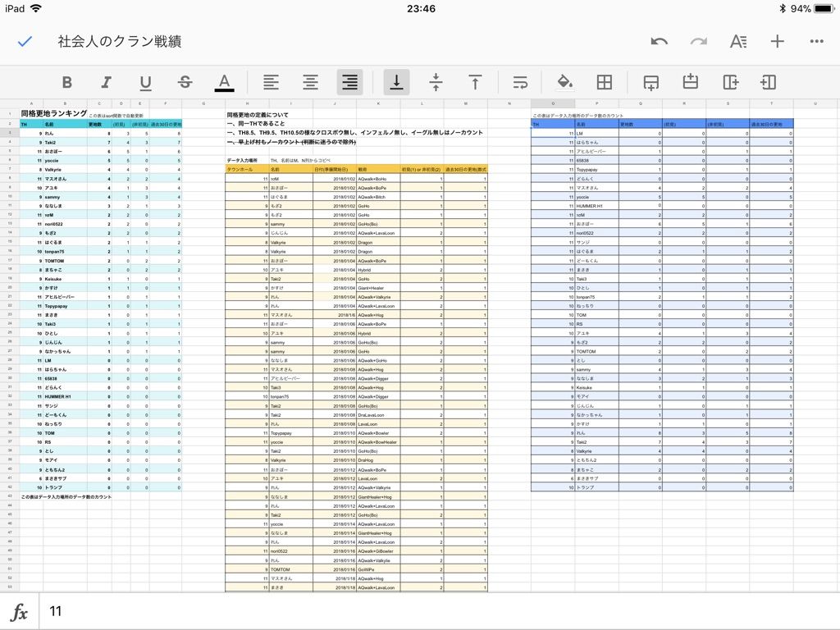
Task: Click the fx formula icon
Action: point(20,611)
